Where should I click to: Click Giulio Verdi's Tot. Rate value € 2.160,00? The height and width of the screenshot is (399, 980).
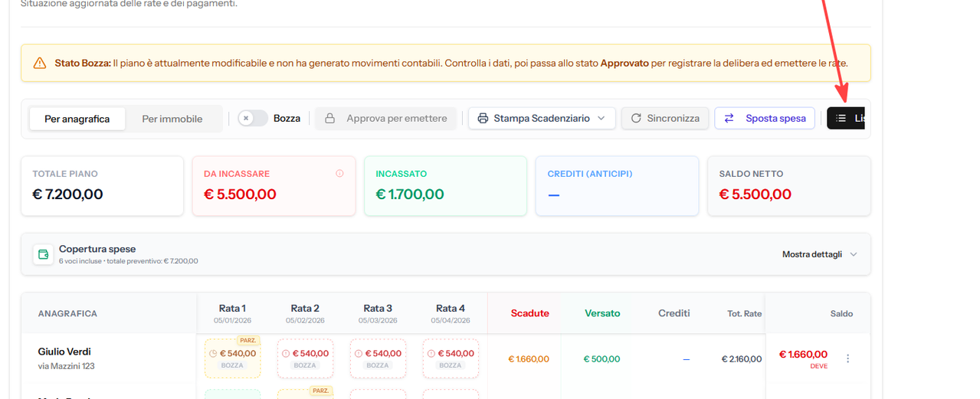tap(742, 359)
